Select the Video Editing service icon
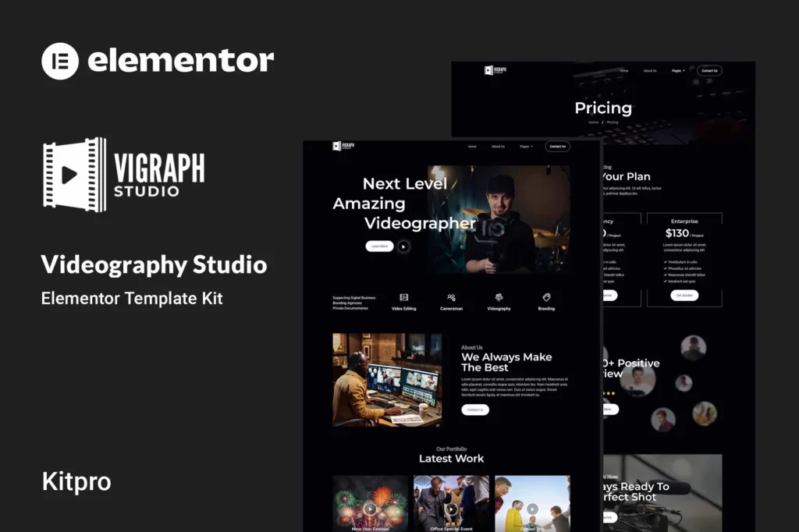Screen dimensions: 799x532 pos(405,296)
